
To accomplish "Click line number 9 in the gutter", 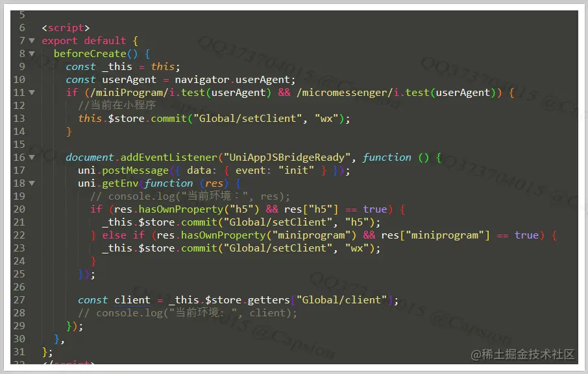I will [x=22, y=67].
